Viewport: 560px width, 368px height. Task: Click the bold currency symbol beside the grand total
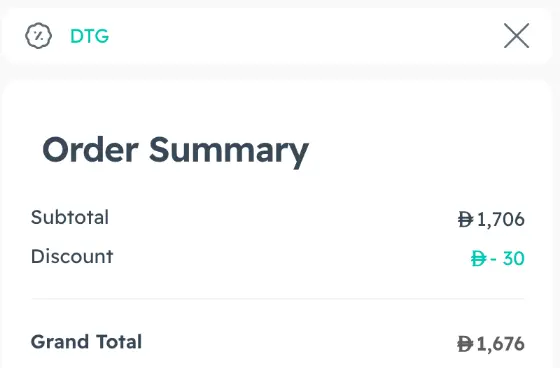pos(465,344)
